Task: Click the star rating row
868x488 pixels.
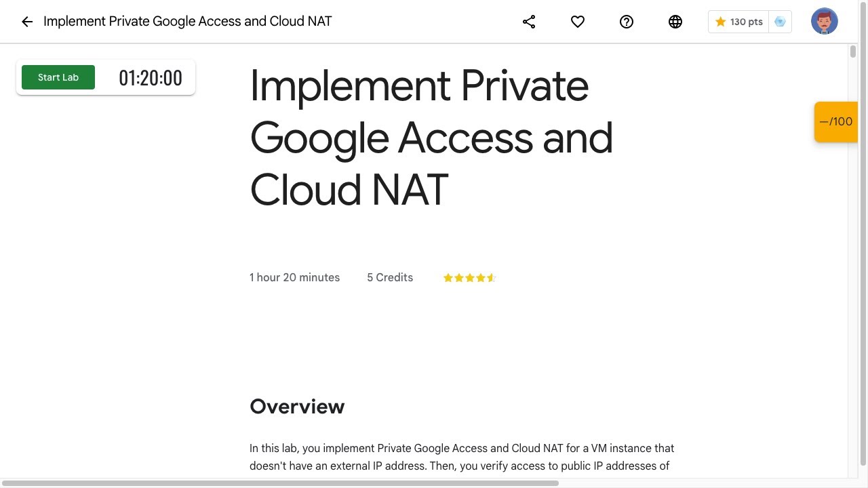Action: coord(470,278)
